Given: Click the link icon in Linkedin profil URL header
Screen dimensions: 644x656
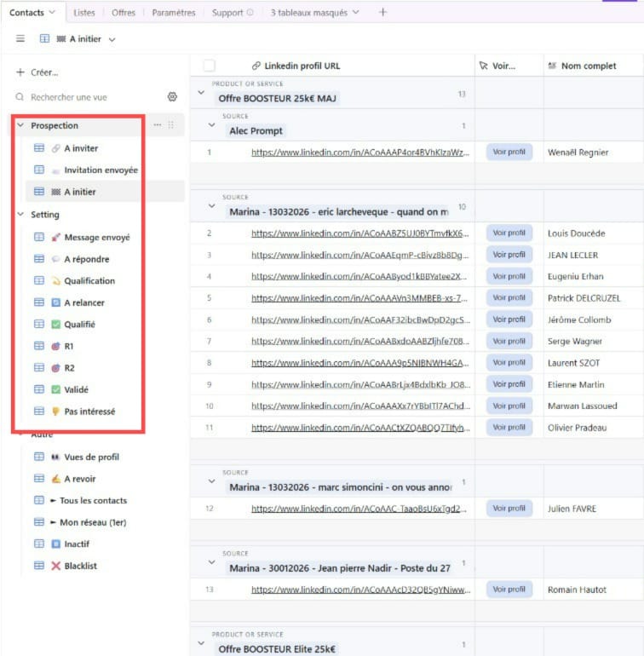Looking at the screenshot, I should click(256, 66).
